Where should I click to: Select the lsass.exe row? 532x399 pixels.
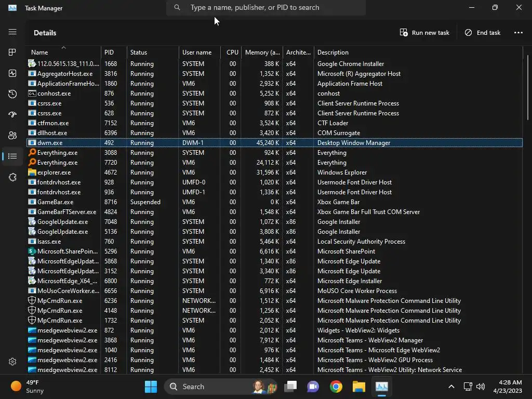coord(274,241)
